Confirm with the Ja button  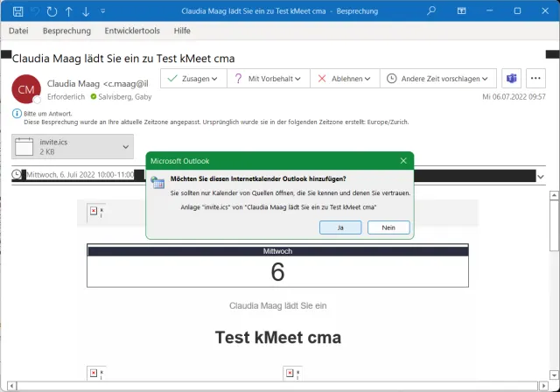(x=340, y=227)
